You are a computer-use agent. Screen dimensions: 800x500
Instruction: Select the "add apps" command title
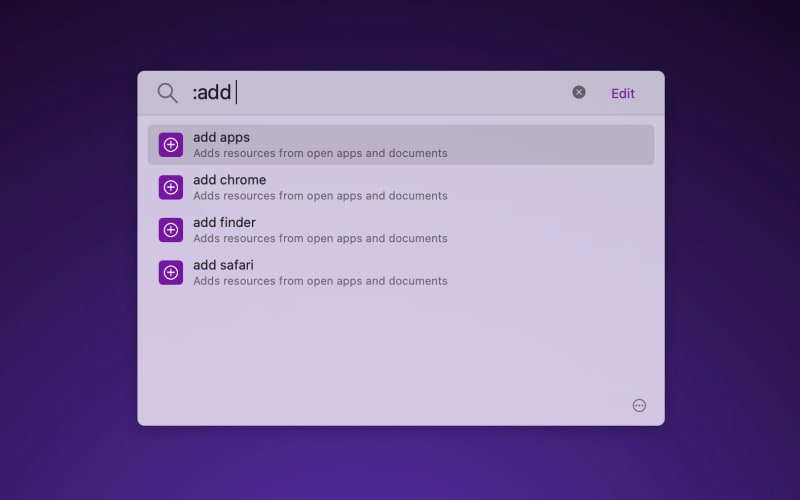click(x=221, y=137)
